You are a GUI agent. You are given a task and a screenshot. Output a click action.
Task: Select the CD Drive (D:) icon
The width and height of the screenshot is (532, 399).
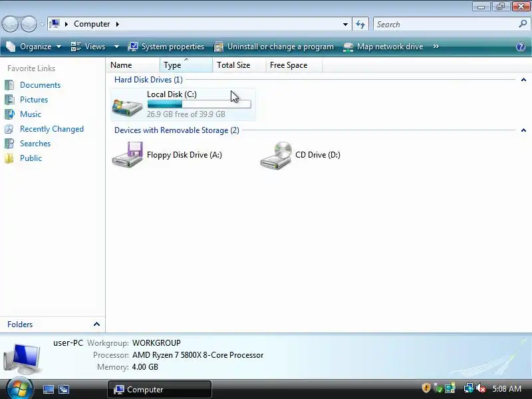tap(276, 155)
